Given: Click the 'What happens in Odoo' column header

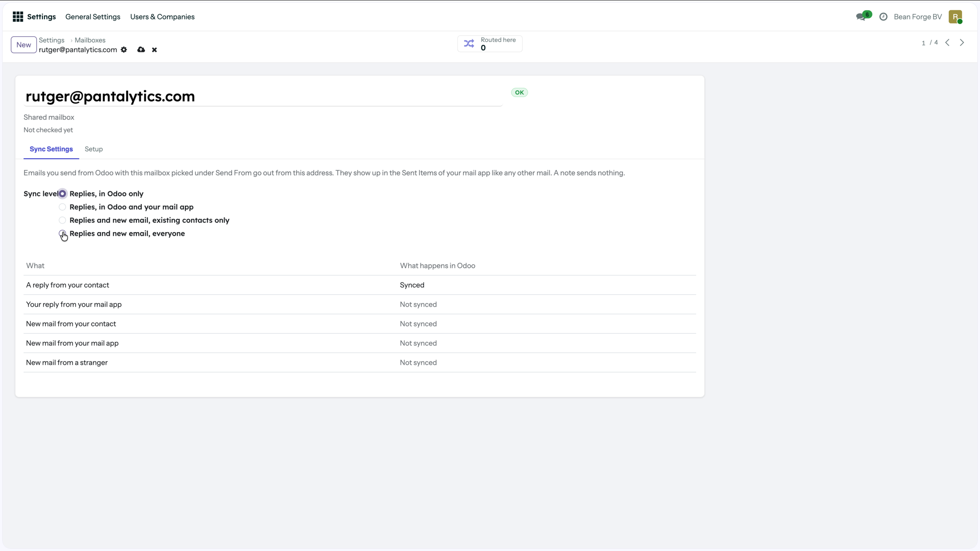Looking at the screenshot, I should point(437,266).
